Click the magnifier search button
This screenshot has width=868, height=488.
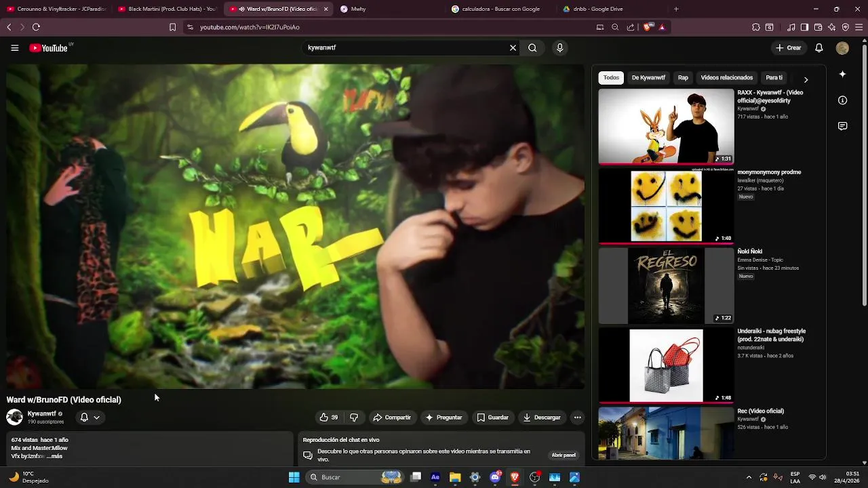tap(532, 48)
